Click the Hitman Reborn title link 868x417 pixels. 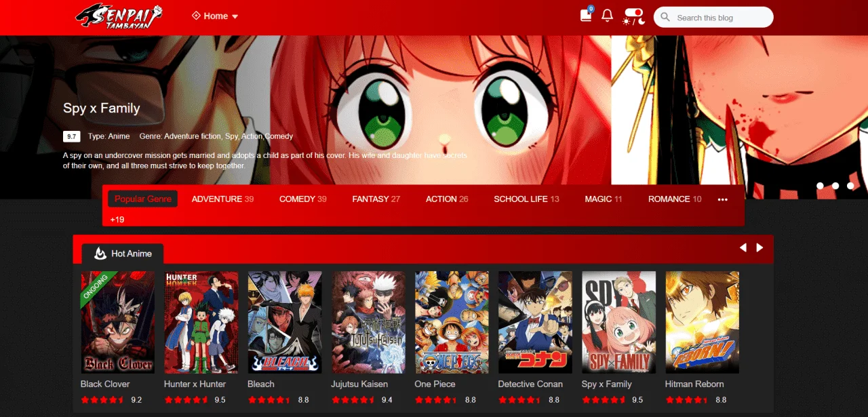click(x=694, y=384)
